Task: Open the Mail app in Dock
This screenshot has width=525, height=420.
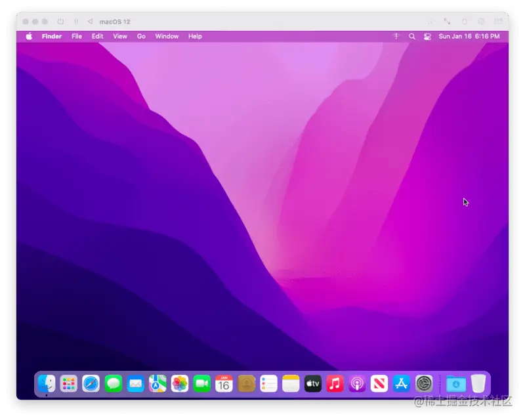Action: (135, 383)
